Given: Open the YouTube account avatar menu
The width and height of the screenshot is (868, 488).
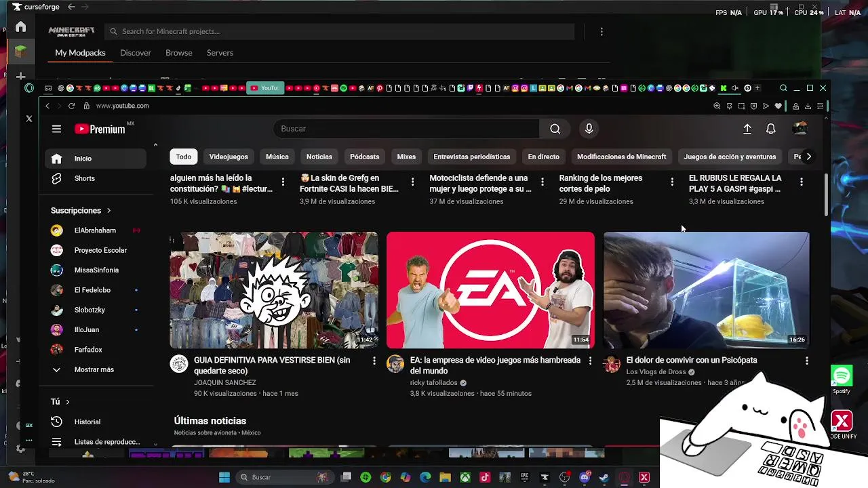Looking at the screenshot, I should [x=800, y=129].
